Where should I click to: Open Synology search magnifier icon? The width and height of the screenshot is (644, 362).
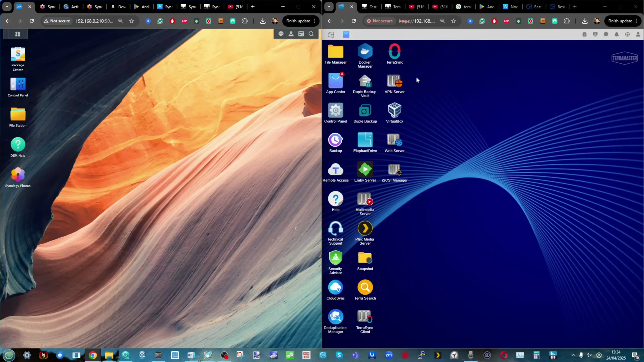click(x=311, y=34)
